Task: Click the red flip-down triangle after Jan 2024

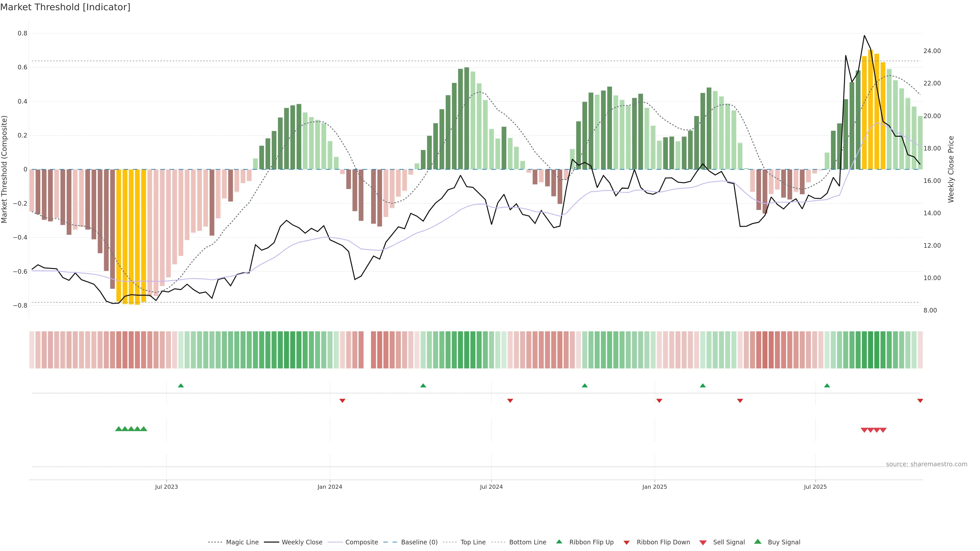Action: [342, 401]
